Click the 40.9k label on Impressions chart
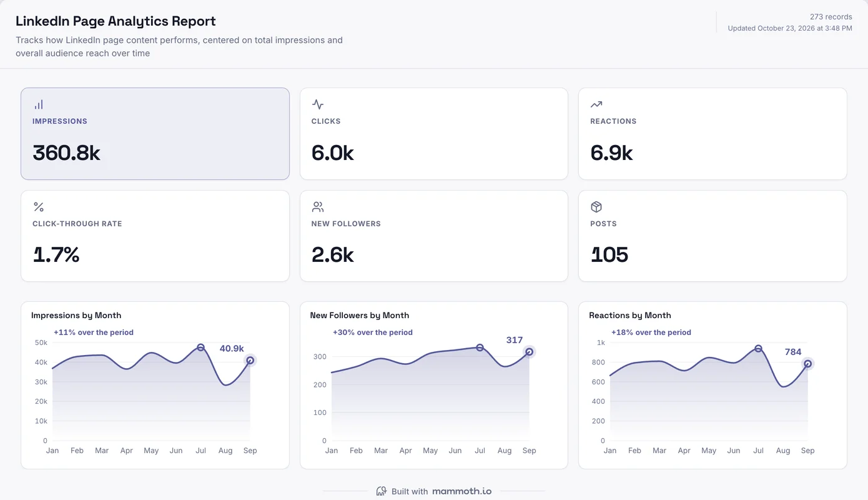 (x=232, y=349)
